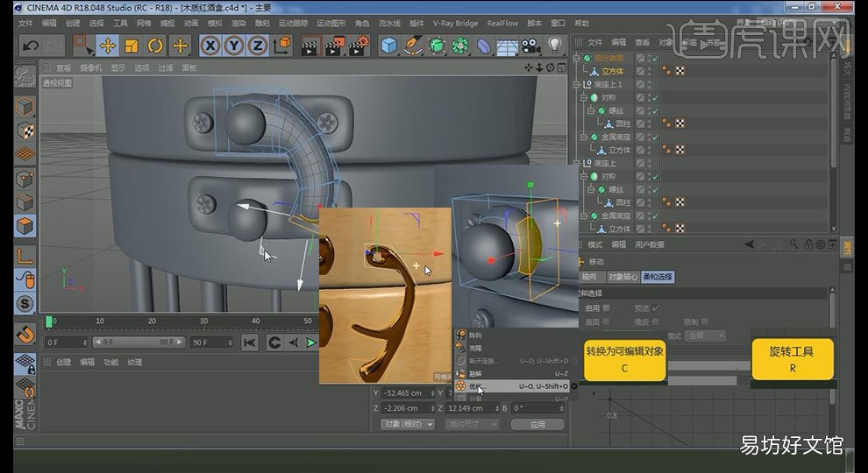The width and height of the screenshot is (868, 473).
Task: Open the 用户数据 menu in attributes panel
Action: 650,244
